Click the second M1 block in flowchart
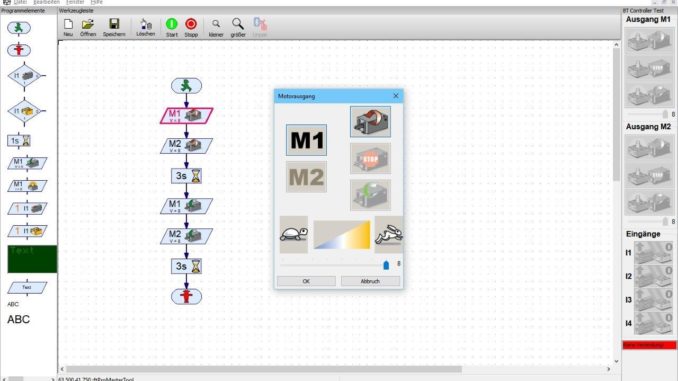Screen dimensions: 678x381 (186, 206)
